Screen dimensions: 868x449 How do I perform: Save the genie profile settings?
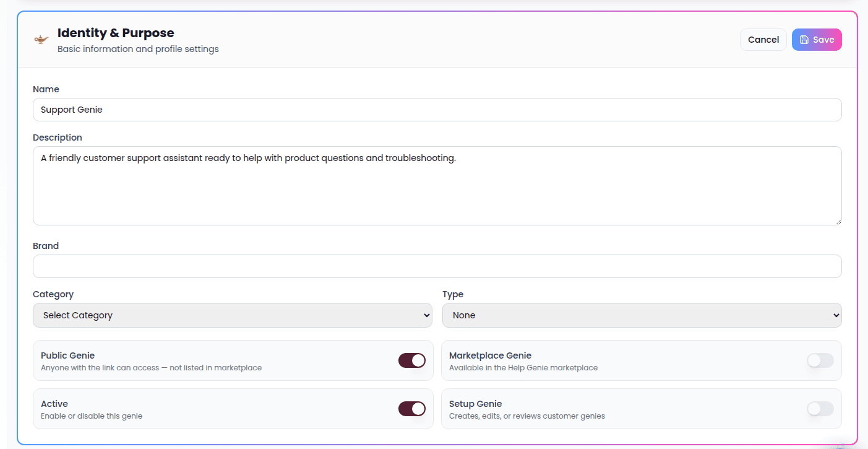817,40
